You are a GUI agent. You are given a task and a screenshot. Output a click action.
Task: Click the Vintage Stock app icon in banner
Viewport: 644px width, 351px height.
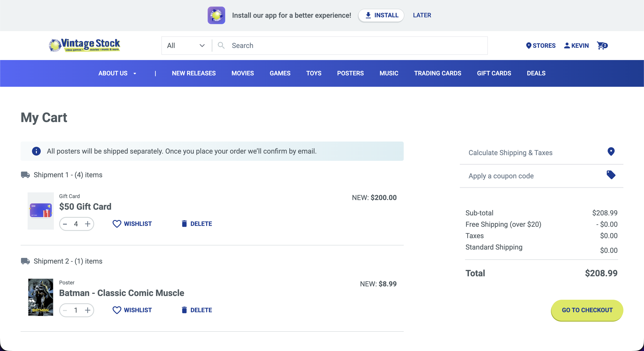click(x=216, y=15)
